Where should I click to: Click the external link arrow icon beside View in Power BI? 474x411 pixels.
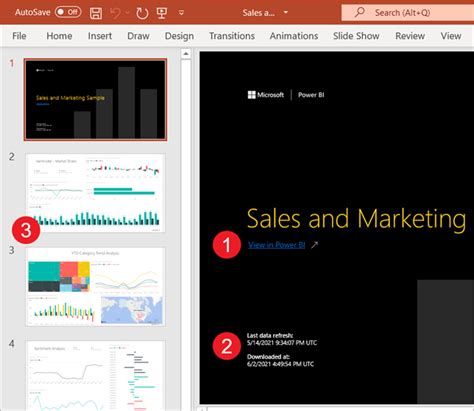tap(314, 245)
